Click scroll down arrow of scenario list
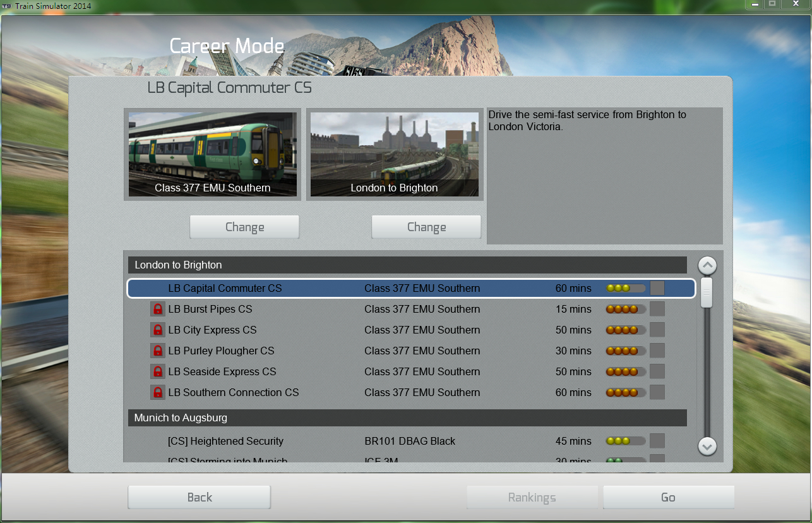 pos(707,446)
